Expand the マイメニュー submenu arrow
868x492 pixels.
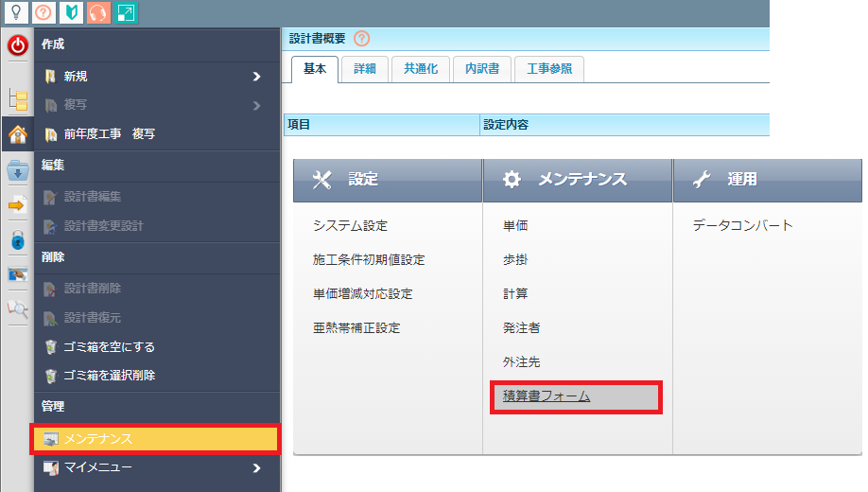tap(256, 468)
